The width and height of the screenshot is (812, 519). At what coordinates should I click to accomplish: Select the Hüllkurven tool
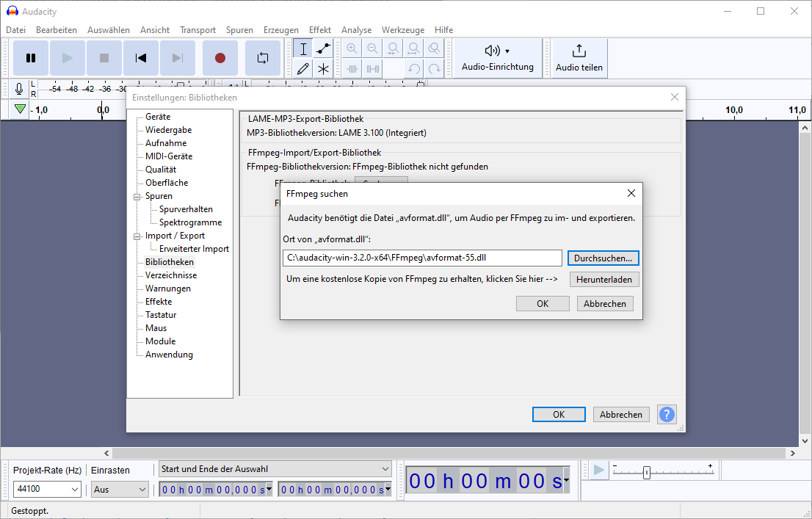coord(324,48)
